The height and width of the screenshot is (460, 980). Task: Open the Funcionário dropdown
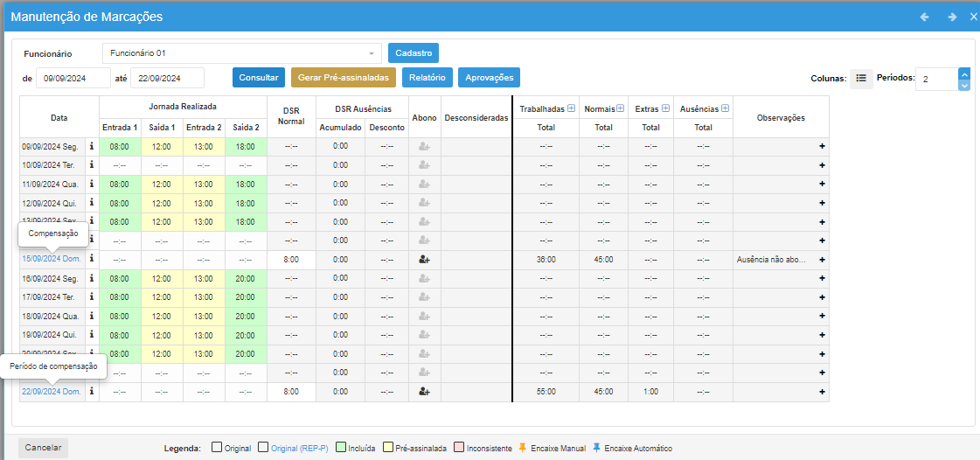(241, 53)
